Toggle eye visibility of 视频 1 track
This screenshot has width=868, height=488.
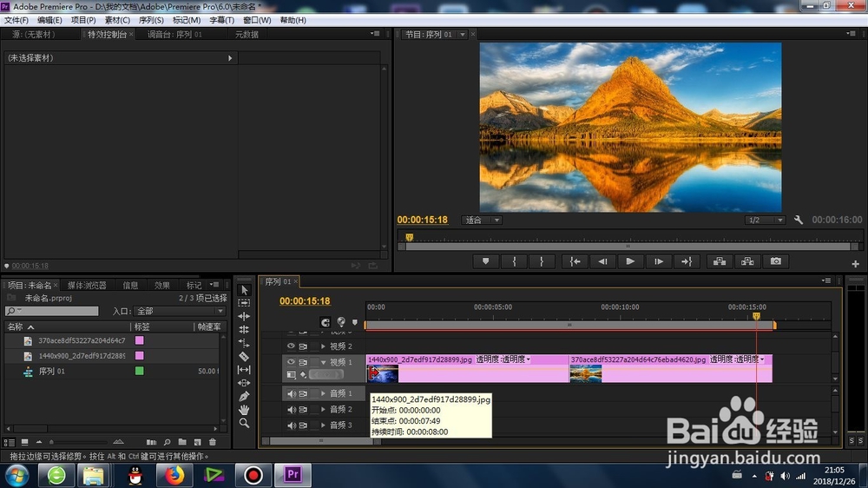click(x=291, y=362)
